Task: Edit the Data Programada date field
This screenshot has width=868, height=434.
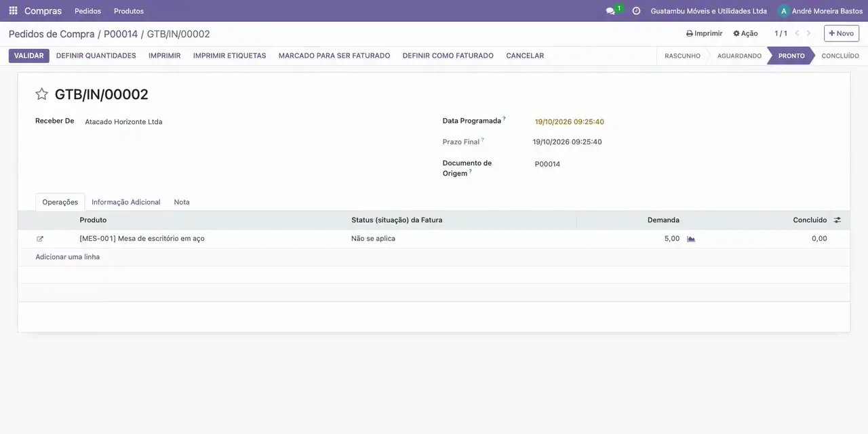Action: [x=570, y=122]
